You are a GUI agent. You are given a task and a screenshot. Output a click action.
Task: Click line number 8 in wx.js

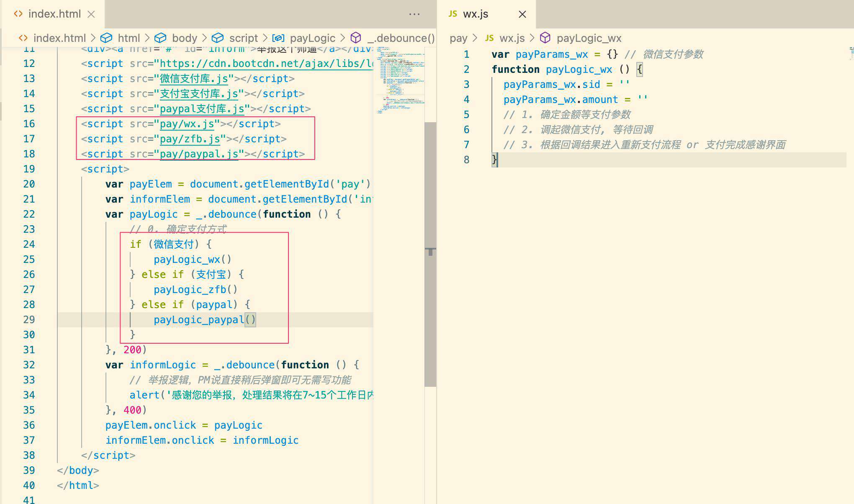coord(466,160)
